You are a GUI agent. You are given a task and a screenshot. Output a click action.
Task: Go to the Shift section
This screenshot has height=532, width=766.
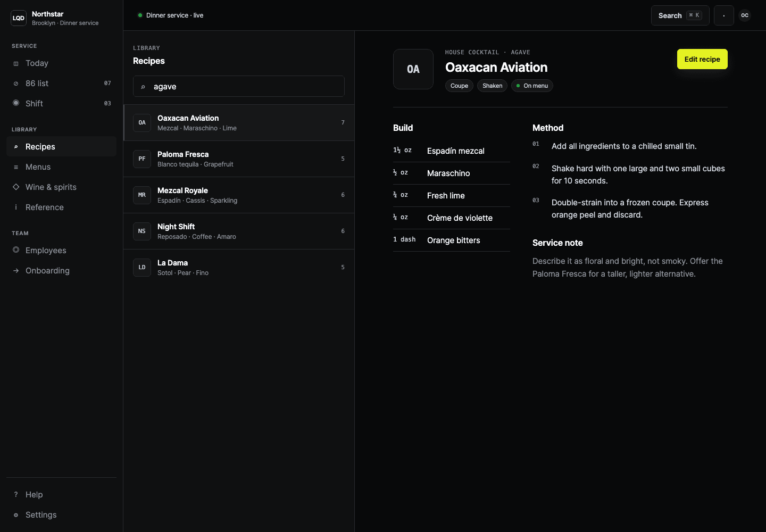coord(62,103)
